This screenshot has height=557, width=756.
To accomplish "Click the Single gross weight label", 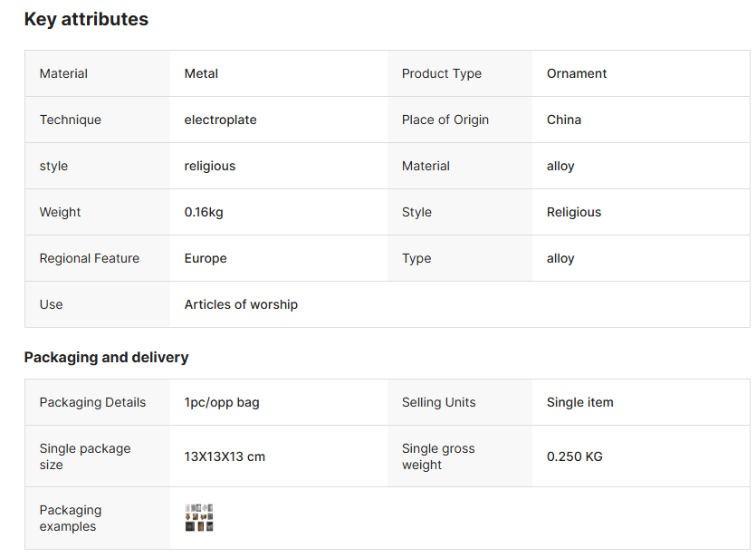I will coord(438,456).
